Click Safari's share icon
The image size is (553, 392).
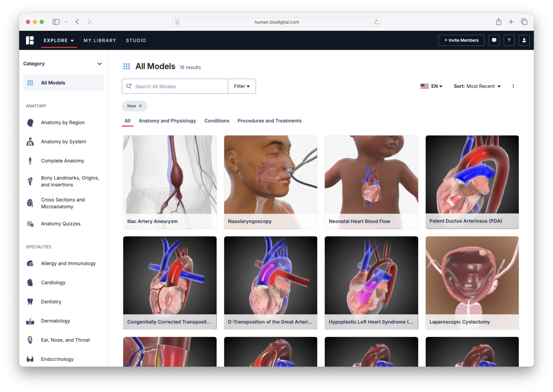(498, 22)
